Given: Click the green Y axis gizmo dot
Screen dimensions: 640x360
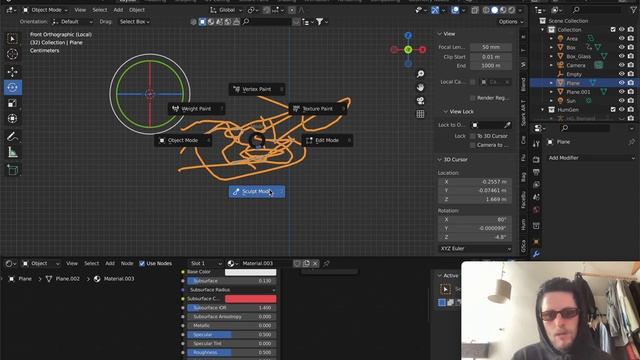Looking at the screenshot, I should [408, 49].
